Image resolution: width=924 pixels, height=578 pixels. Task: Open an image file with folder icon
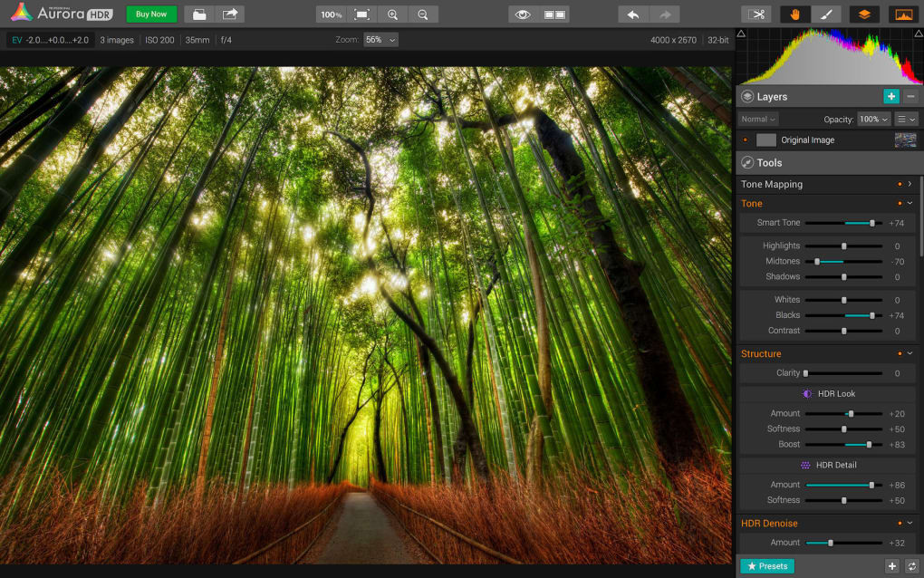click(199, 14)
